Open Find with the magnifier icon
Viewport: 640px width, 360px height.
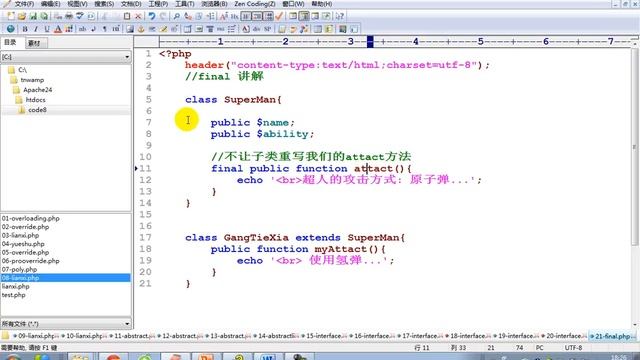(x=177, y=16)
